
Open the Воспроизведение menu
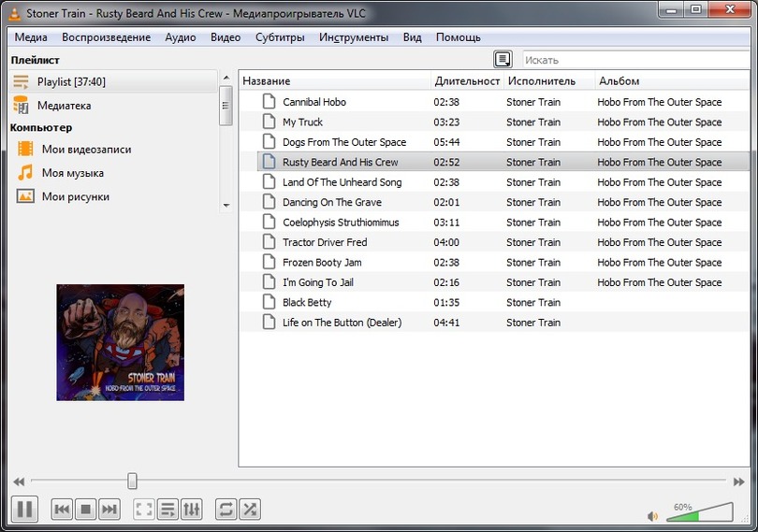click(107, 37)
